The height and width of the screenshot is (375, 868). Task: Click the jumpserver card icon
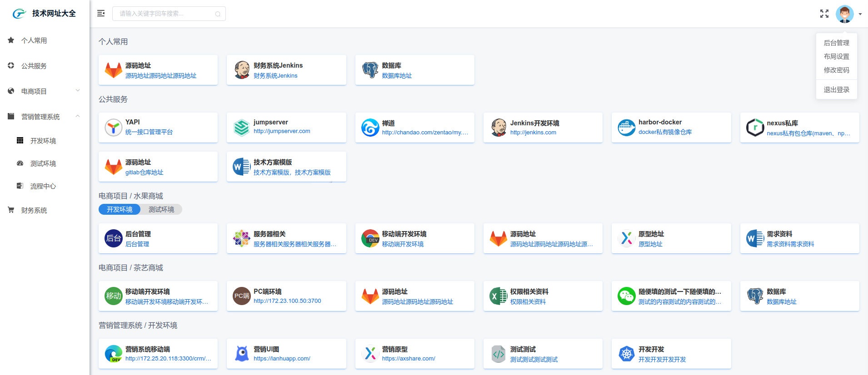(x=241, y=128)
